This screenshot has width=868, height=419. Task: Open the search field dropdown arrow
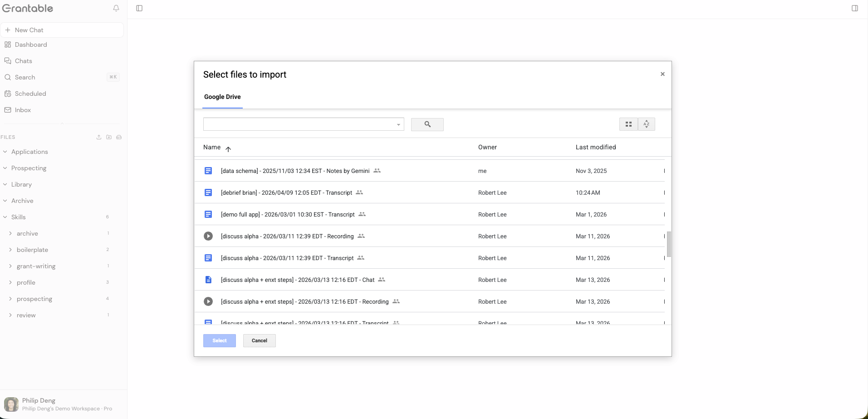coord(398,124)
